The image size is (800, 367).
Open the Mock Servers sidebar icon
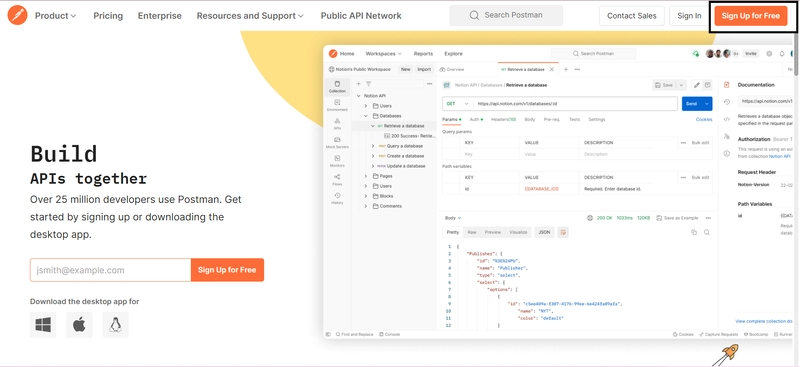coord(337,142)
